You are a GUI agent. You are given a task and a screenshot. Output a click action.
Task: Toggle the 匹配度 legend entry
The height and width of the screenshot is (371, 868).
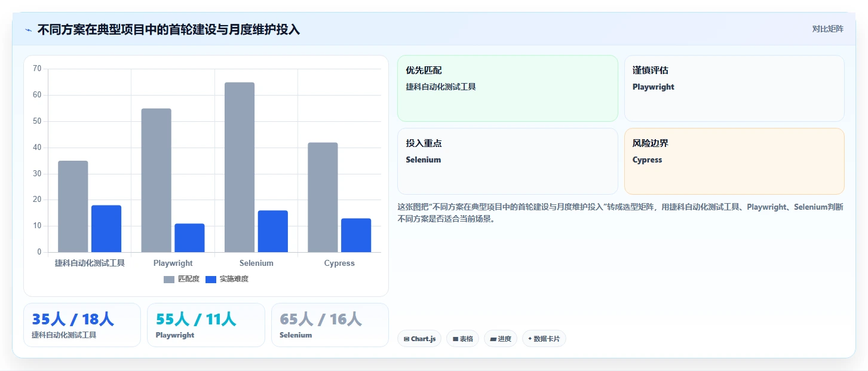[182, 279]
